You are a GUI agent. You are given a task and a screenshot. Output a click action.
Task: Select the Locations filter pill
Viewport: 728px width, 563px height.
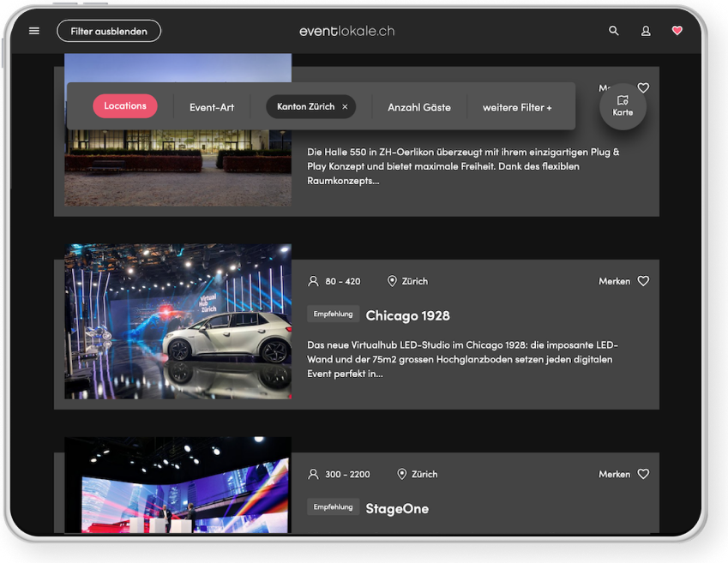tap(125, 105)
